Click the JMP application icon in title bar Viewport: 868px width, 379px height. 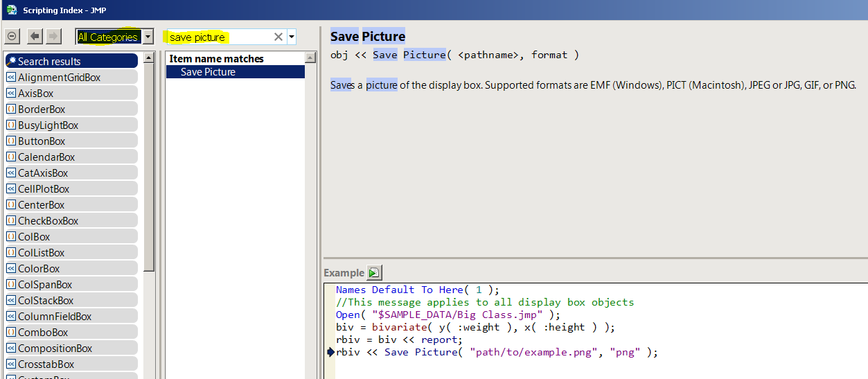coord(11,10)
